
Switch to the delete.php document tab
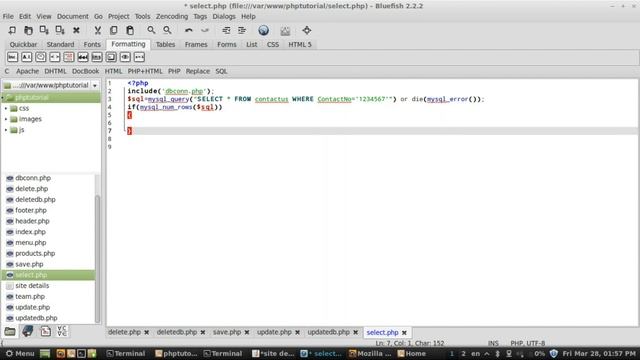[124, 332]
